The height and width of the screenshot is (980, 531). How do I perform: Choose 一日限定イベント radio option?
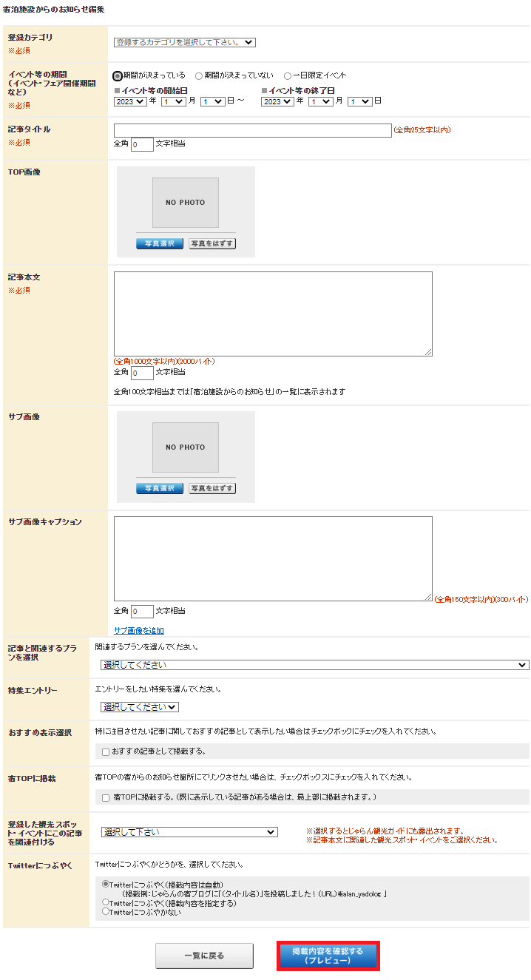(288, 75)
